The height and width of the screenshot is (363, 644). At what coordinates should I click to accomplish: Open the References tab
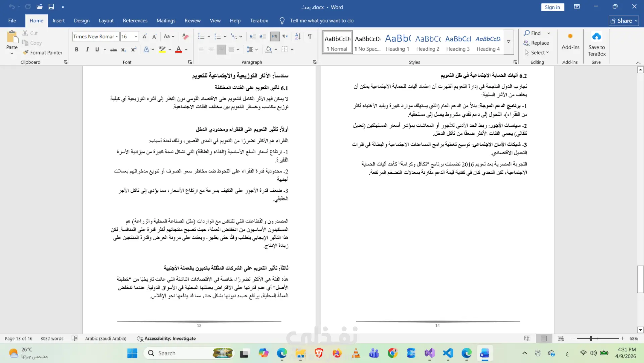[x=135, y=21]
